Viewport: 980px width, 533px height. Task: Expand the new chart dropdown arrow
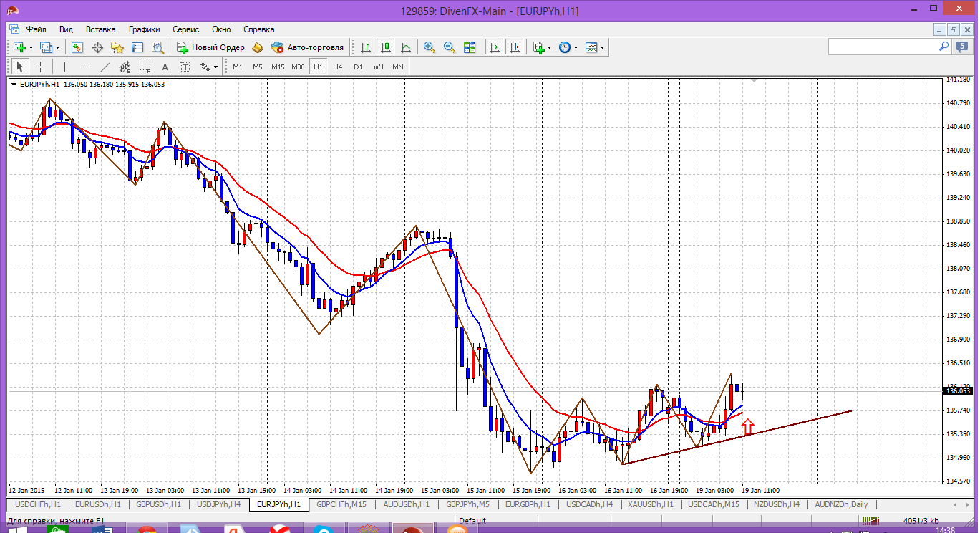click(31, 48)
